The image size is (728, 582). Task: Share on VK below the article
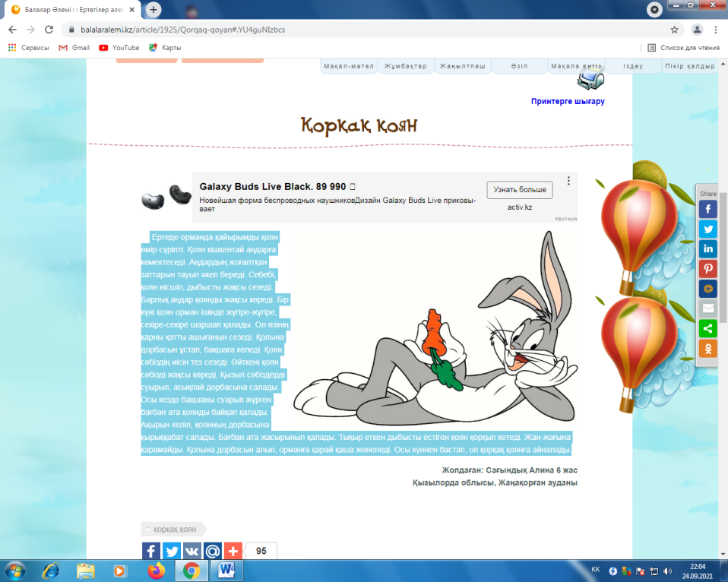(x=191, y=551)
